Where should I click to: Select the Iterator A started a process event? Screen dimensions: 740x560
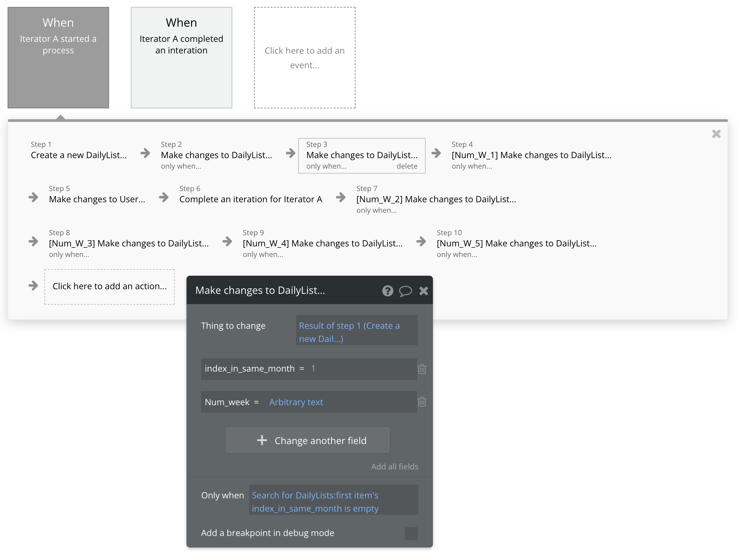(58, 58)
